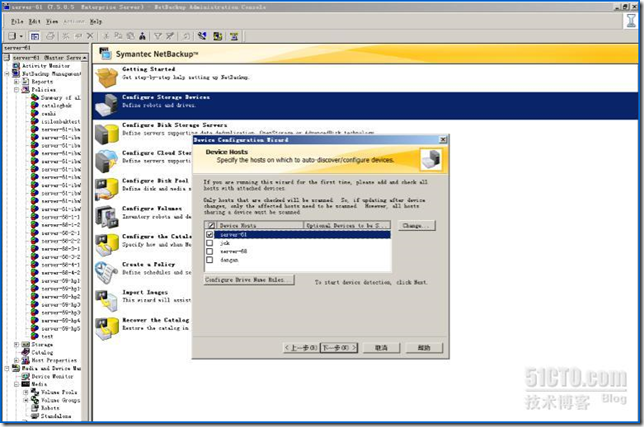Open the Import Images wizard icon

tap(106, 301)
